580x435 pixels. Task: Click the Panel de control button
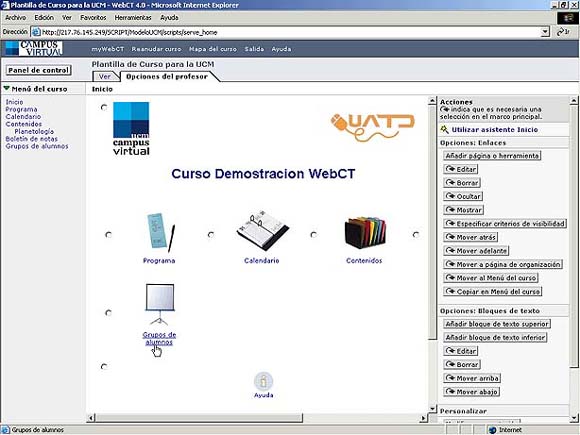38,70
